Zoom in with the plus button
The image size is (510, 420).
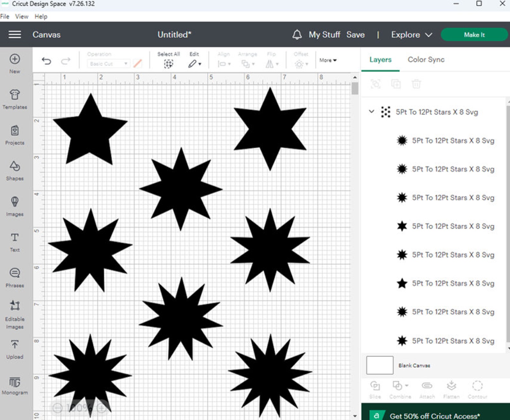coord(102,408)
